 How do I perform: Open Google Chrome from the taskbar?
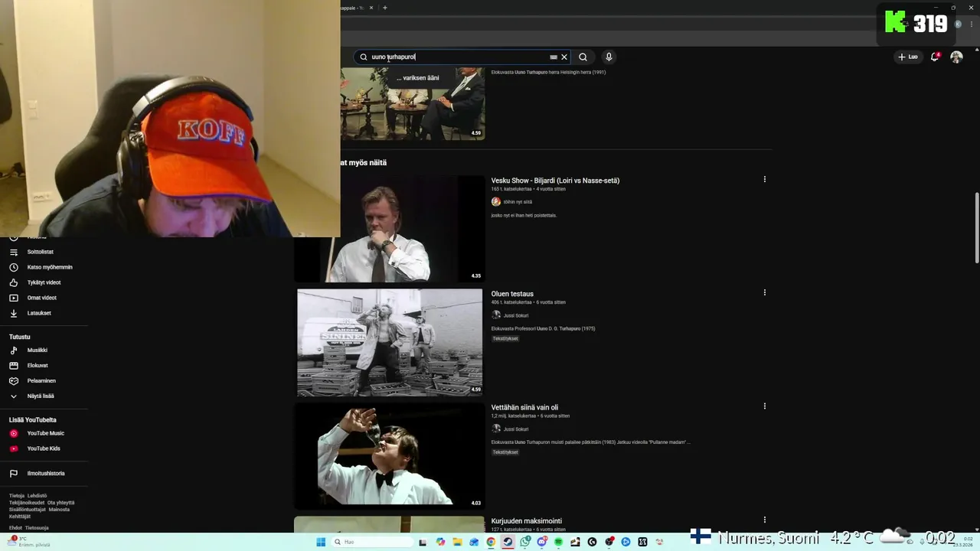[x=491, y=542]
